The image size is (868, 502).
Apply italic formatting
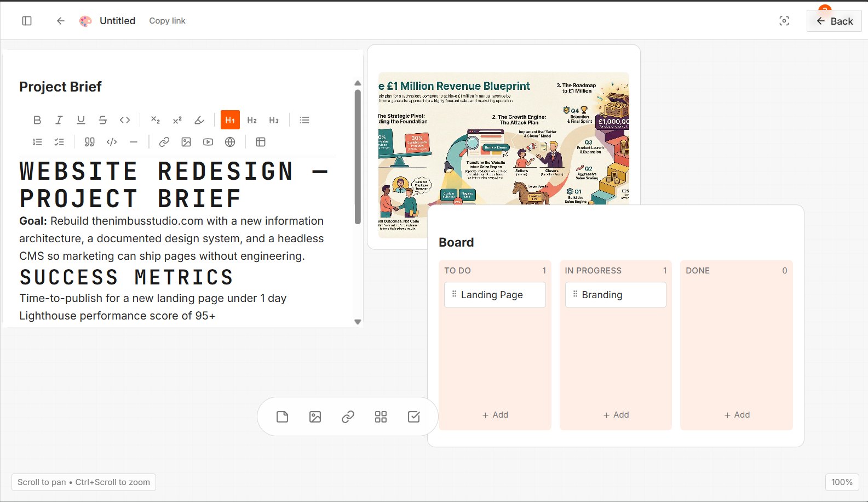pyautogui.click(x=59, y=120)
